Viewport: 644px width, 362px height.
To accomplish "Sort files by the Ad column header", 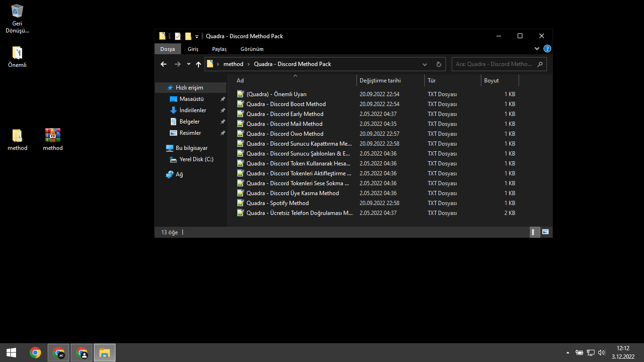I will (295, 81).
